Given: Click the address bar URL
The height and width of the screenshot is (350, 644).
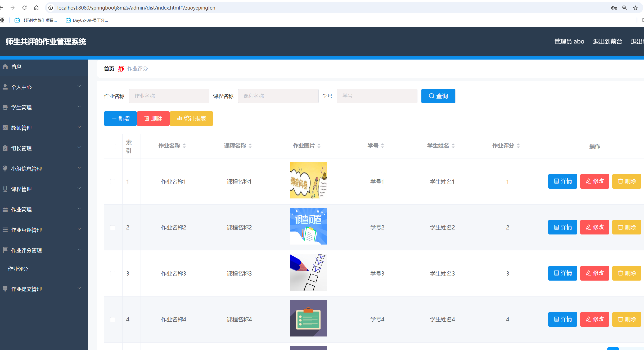Looking at the screenshot, I should click(136, 8).
